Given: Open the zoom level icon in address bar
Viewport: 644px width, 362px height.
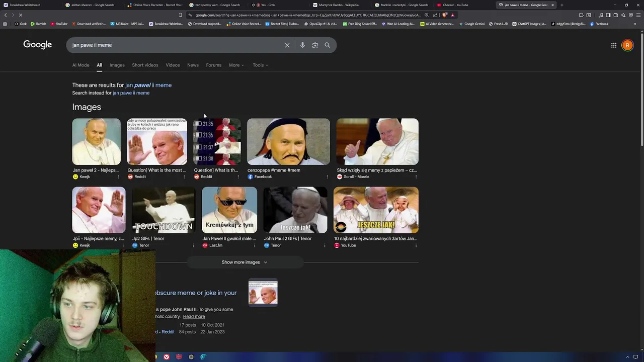Looking at the screenshot, I should 427,15.
